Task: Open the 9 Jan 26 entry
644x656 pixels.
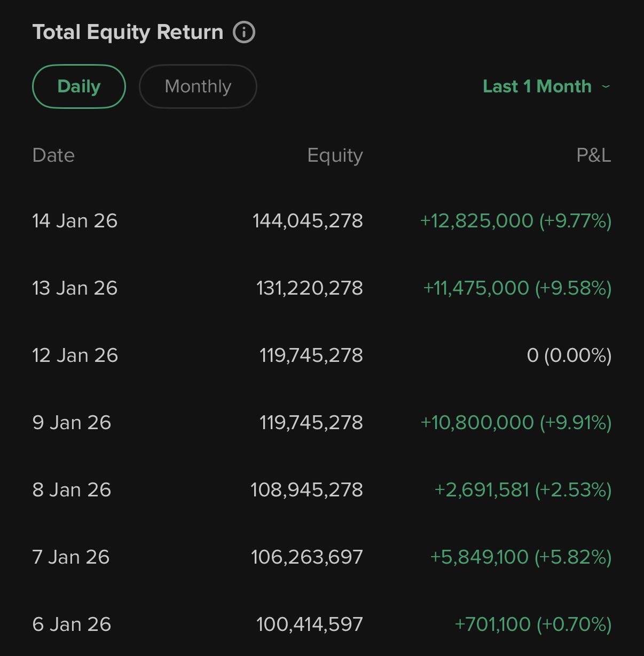Action: (72, 423)
